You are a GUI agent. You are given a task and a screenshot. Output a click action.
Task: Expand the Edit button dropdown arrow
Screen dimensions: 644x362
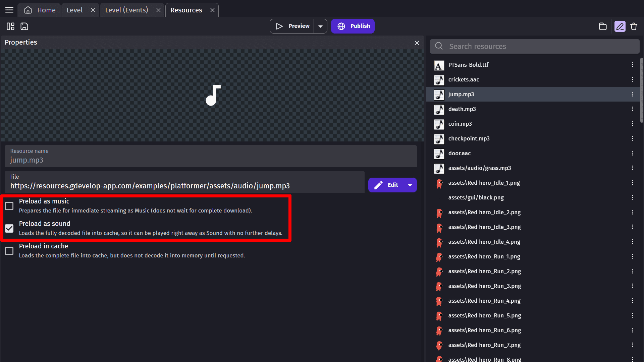(x=410, y=185)
